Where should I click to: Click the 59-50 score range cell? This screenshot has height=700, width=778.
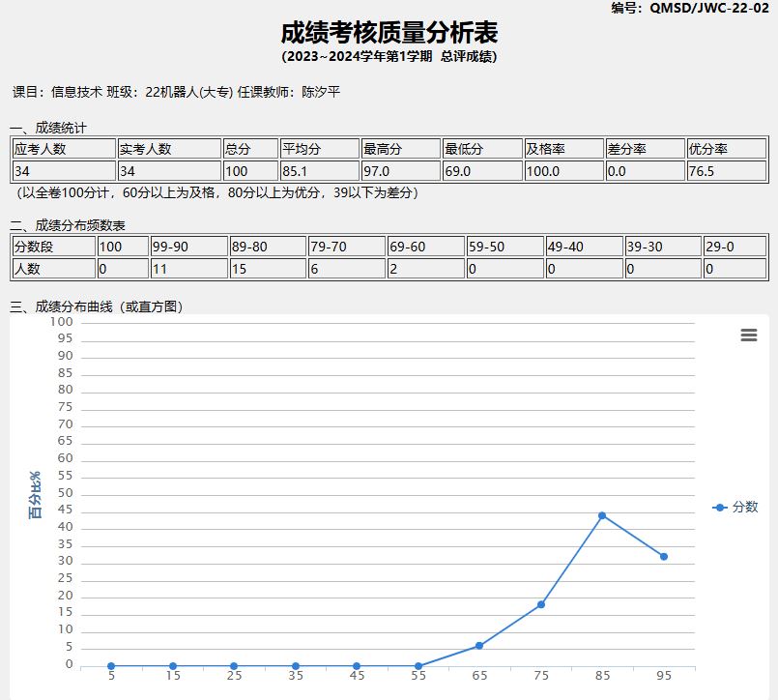(x=505, y=247)
